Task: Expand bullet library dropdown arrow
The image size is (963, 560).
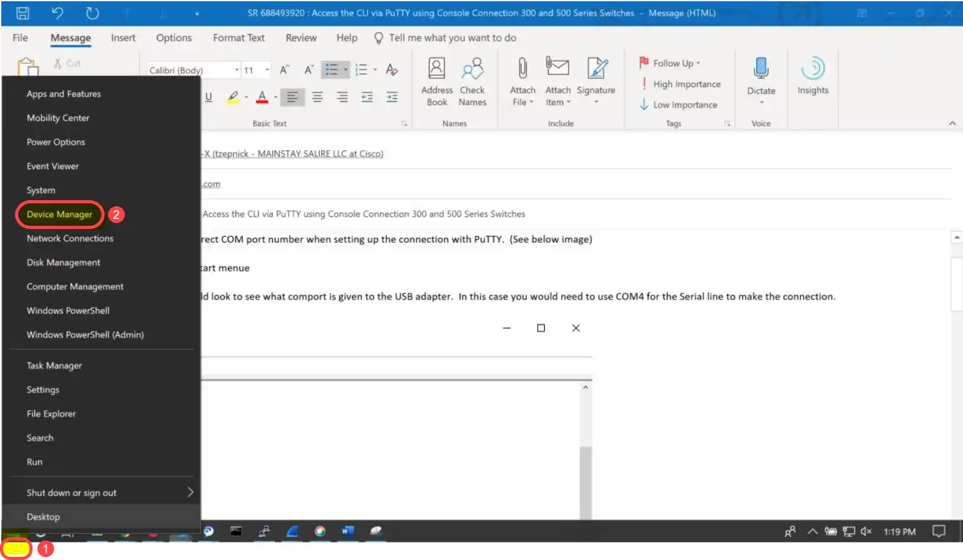Action: (346, 69)
